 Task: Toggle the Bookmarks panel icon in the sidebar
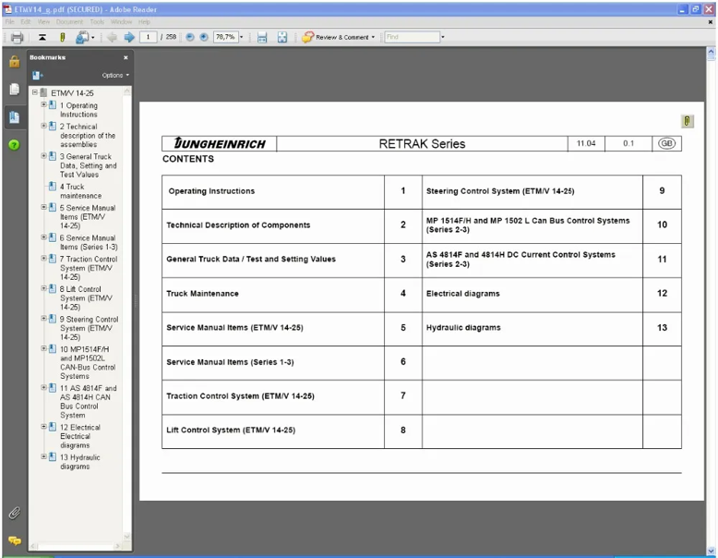pyautogui.click(x=14, y=117)
